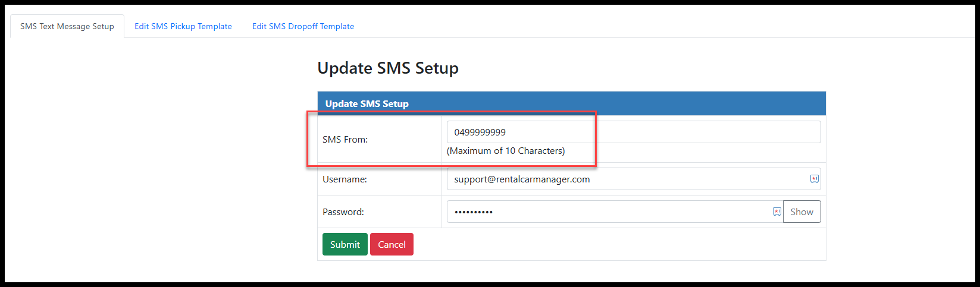Screen dimensions: 980x287
Task: Open the Edit SMS Pickup Template tab
Action: click(183, 26)
